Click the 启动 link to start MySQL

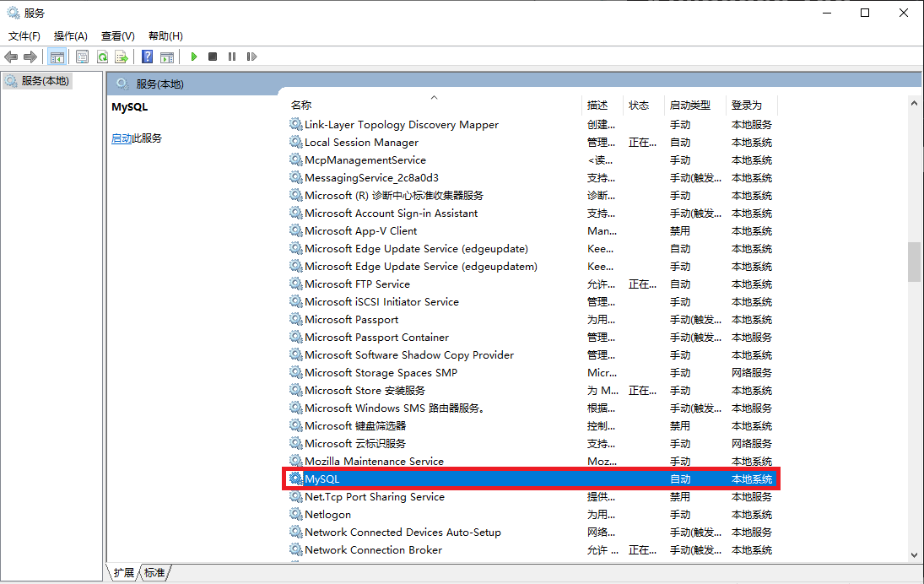pos(122,138)
